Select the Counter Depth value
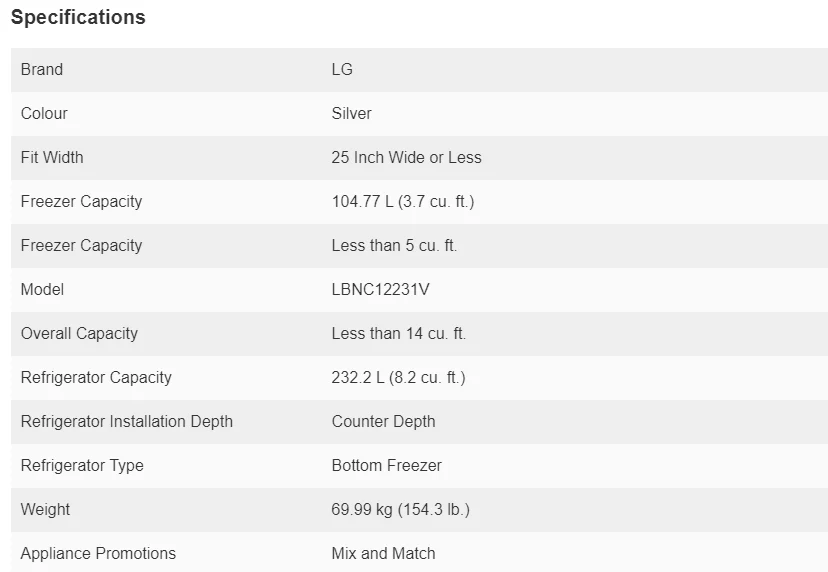 coord(383,422)
